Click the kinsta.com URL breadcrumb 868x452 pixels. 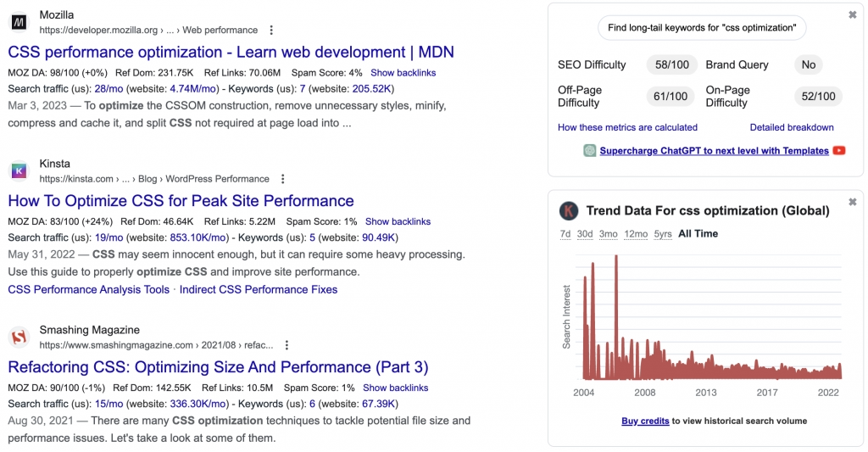(154, 179)
